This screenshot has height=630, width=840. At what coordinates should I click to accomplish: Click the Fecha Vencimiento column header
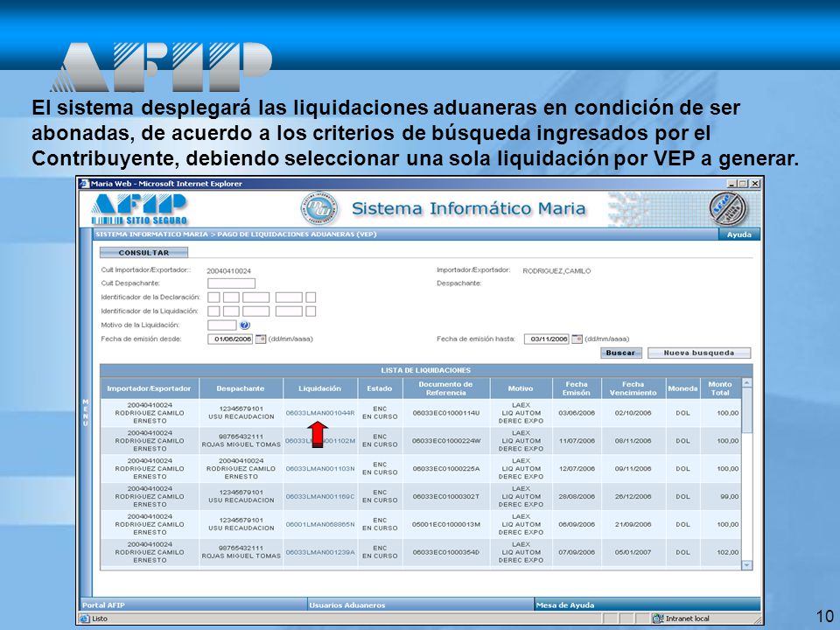[x=633, y=388]
